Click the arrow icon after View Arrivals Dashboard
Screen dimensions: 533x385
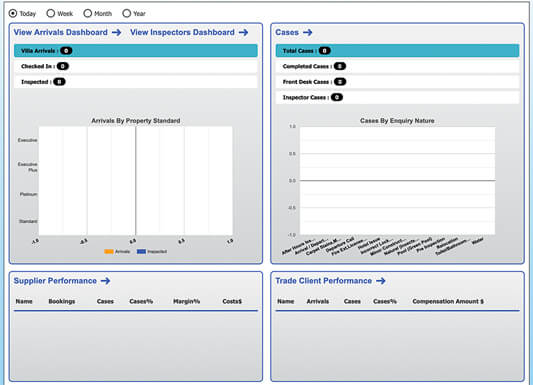117,32
